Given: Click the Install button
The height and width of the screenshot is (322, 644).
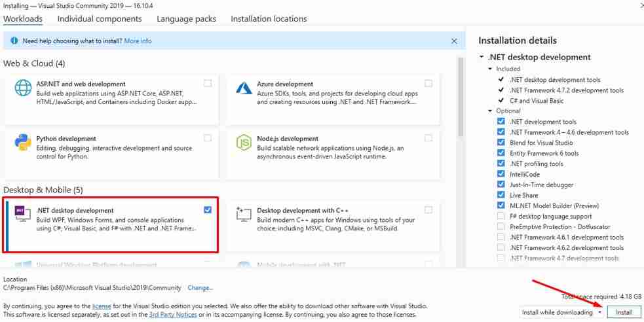Looking at the screenshot, I should pyautogui.click(x=624, y=312).
